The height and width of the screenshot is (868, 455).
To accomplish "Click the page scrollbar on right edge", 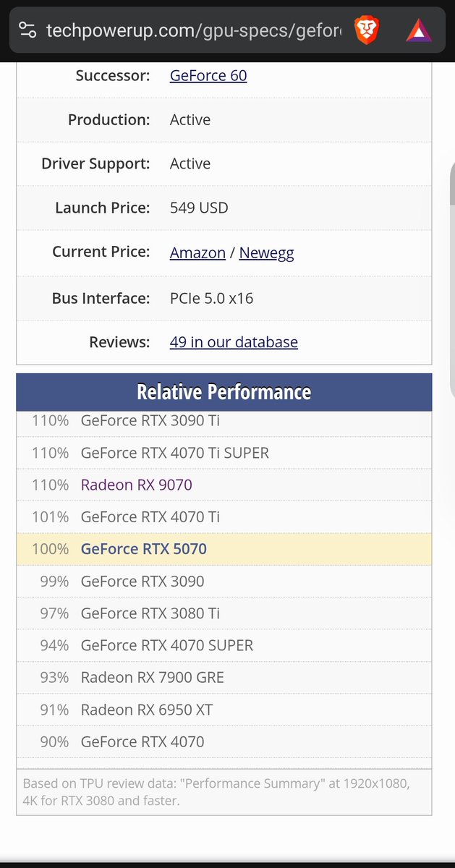I will coord(452,278).
